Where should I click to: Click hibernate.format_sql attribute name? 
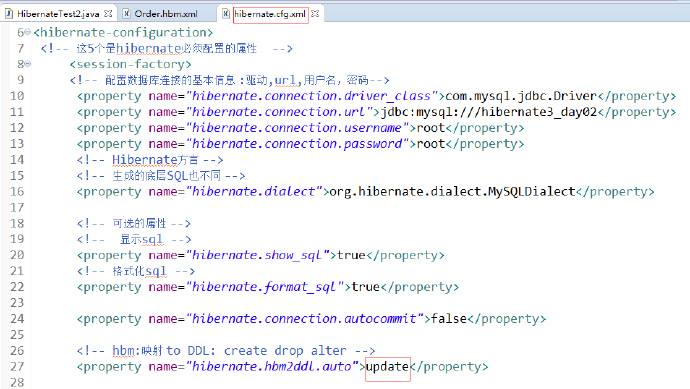[264, 287]
